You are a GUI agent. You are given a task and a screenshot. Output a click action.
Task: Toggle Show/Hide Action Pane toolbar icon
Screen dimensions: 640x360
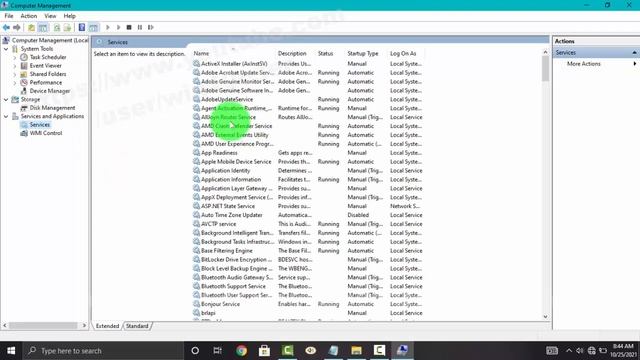coord(93,27)
